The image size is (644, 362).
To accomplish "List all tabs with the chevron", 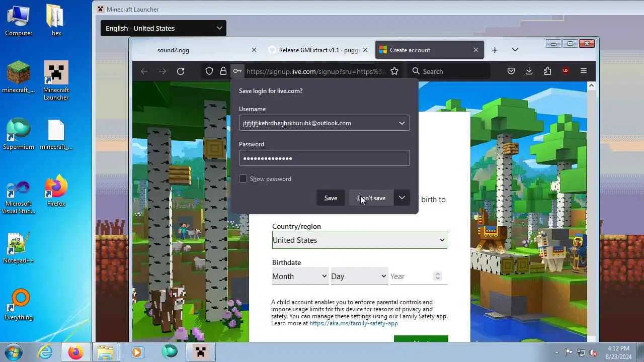I will pos(515,50).
